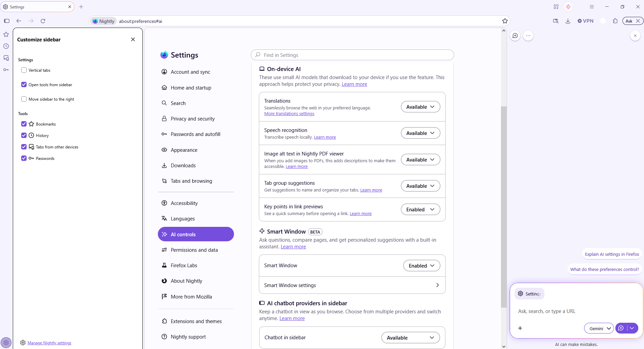Image resolution: width=644 pixels, height=349 pixels.
Task: Open the extensions puzzle icon
Action: [x=615, y=21]
